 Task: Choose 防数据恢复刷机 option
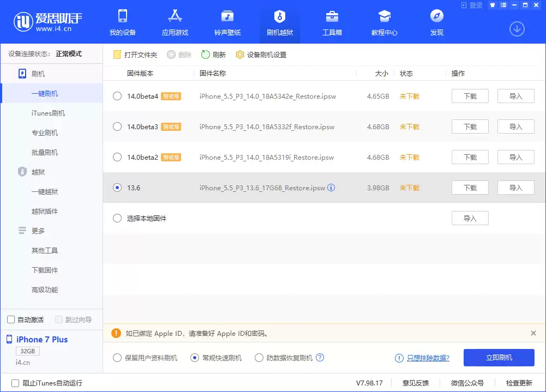[259, 358]
